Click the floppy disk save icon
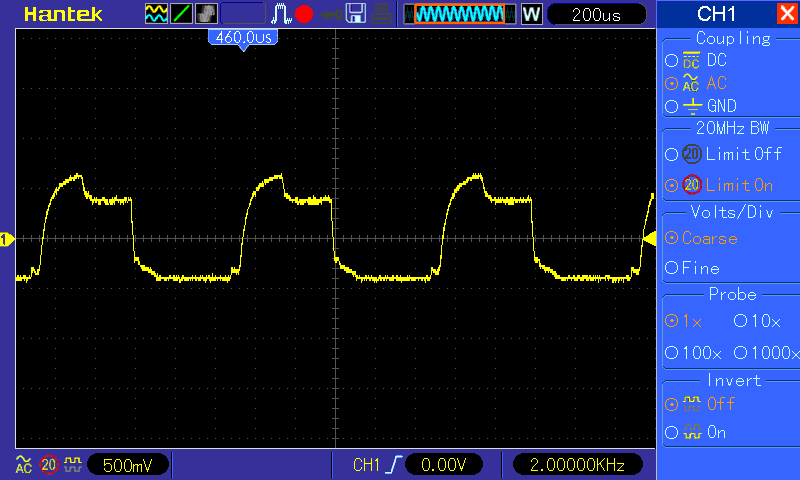 pyautogui.click(x=356, y=14)
